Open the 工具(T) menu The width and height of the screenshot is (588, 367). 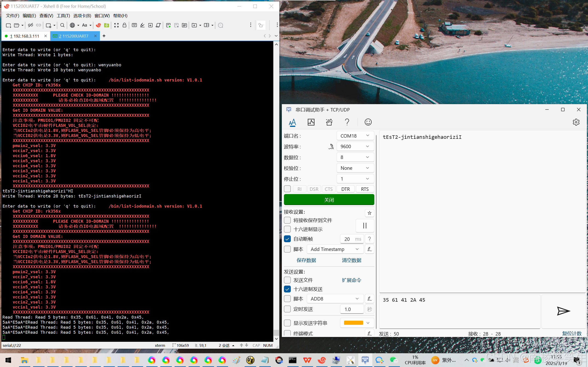[x=63, y=16]
